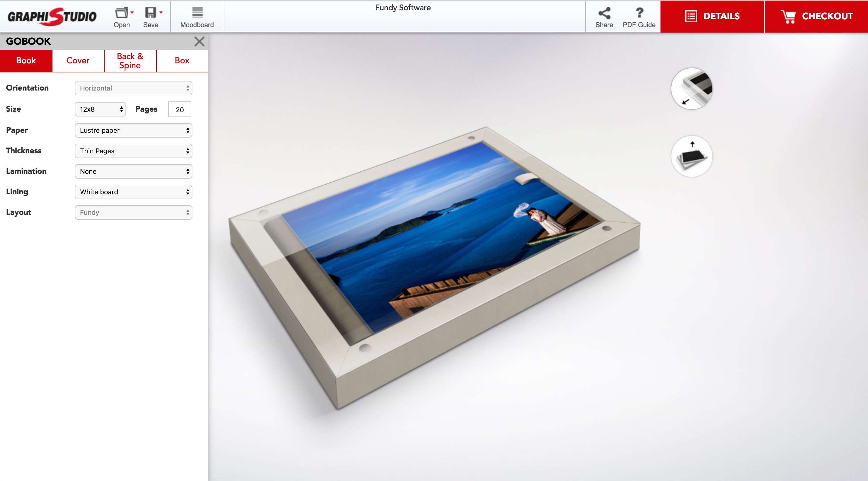Viewport: 868px width, 481px height.
Task: Click the Lining label
Action: [x=17, y=191]
